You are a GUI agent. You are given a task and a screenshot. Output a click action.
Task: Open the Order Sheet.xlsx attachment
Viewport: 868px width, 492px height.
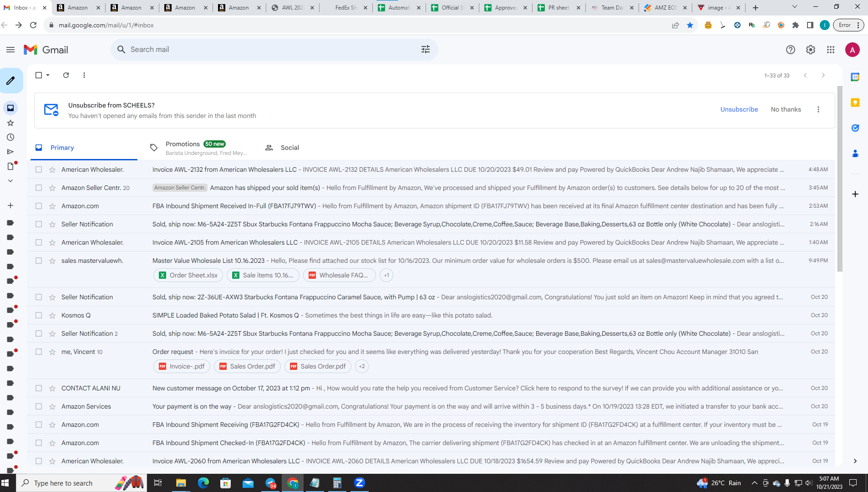coord(188,275)
